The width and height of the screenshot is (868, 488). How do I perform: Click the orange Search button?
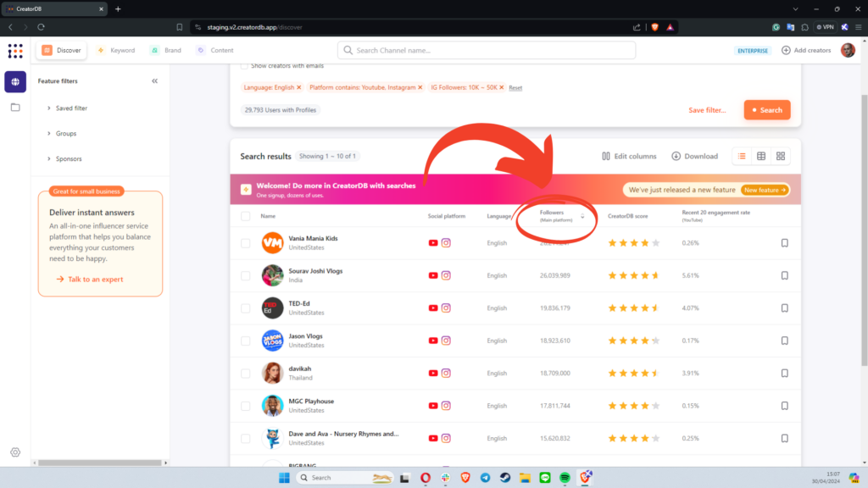(x=766, y=110)
